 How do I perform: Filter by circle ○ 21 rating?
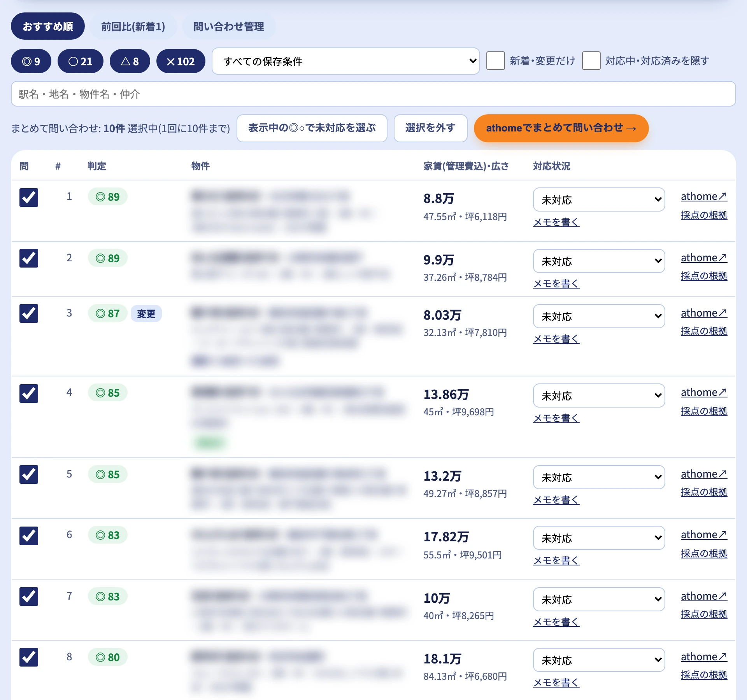click(x=81, y=61)
